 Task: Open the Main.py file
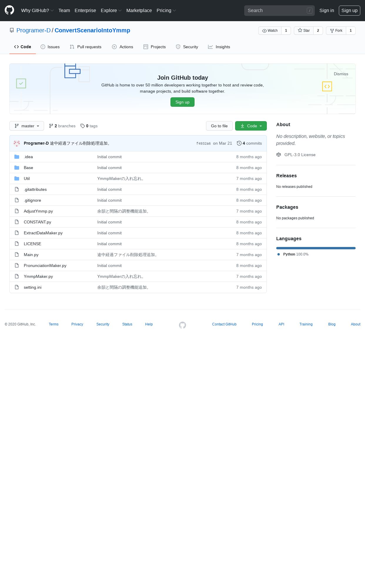pyautogui.click(x=31, y=255)
